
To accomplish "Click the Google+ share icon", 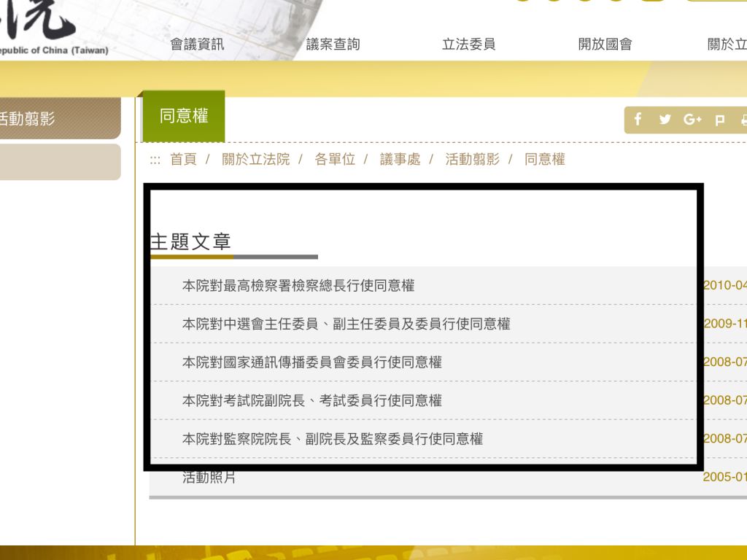I will [x=692, y=120].
